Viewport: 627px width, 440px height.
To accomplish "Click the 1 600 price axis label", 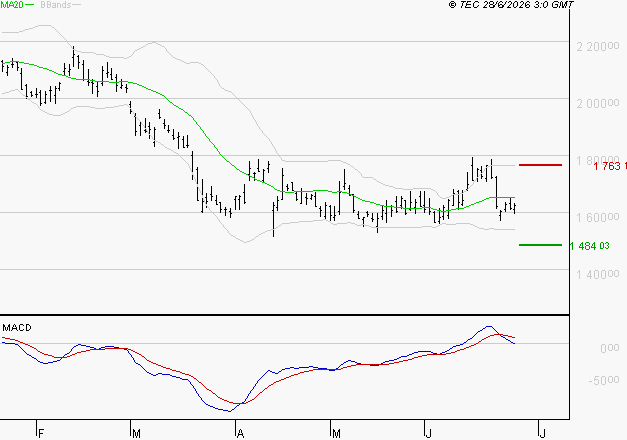I will pos(598,217).
